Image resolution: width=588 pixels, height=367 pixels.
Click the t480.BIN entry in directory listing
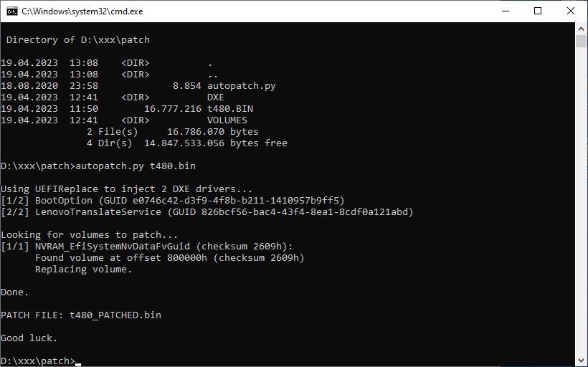tap(229, 109)
